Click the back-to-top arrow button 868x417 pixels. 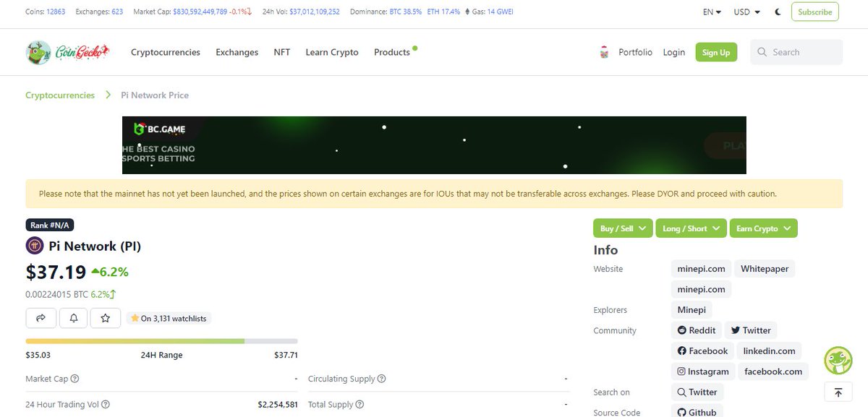point(838,392)
